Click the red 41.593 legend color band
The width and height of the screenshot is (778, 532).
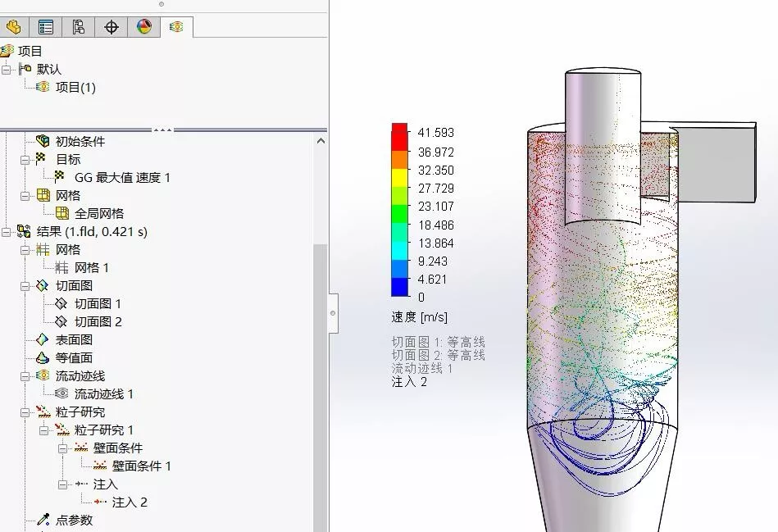click(399, 133)
